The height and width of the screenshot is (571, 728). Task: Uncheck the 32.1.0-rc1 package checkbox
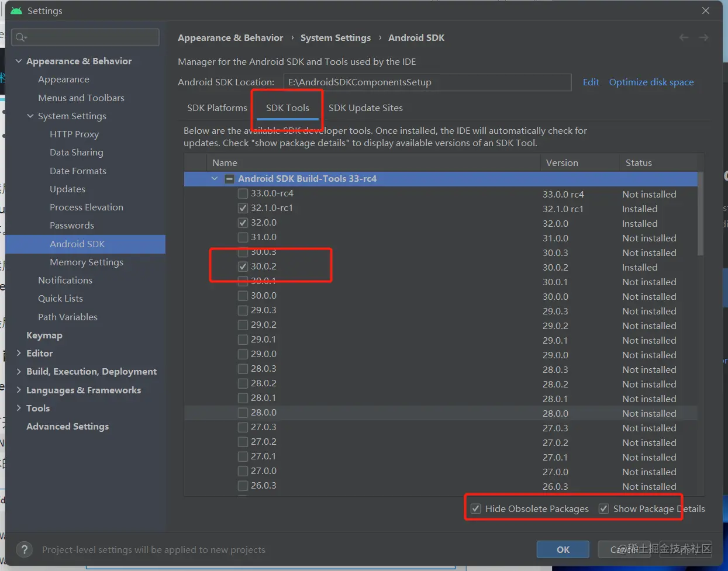243,208
